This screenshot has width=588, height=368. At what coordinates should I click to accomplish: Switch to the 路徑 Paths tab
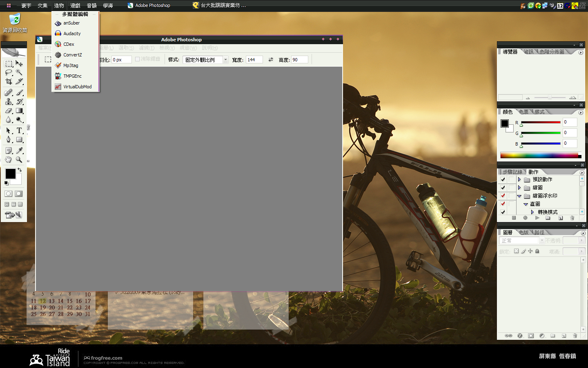click(x=539, y=232)
